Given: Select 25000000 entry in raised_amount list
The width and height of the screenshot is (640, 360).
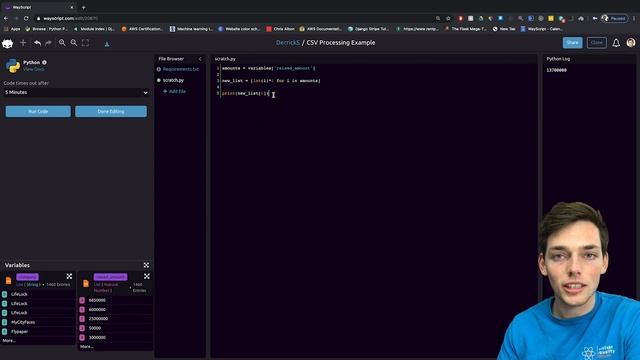Looking at the screenshot, I should pyautogui.click(x=98, y=319).
